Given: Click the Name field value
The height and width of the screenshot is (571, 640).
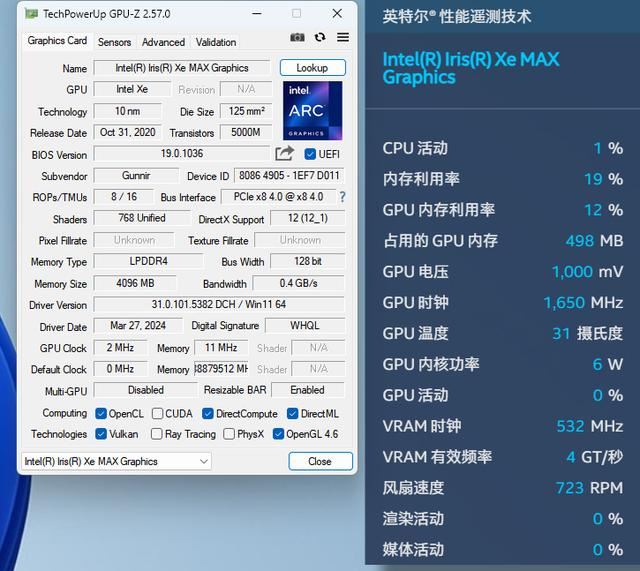Looking at the screenshot, I should pyautogui.click(x=182, y=68).
